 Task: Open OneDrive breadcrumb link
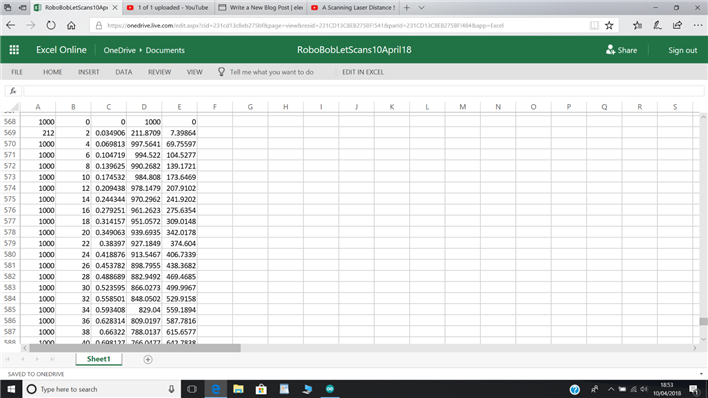[120, 50]
